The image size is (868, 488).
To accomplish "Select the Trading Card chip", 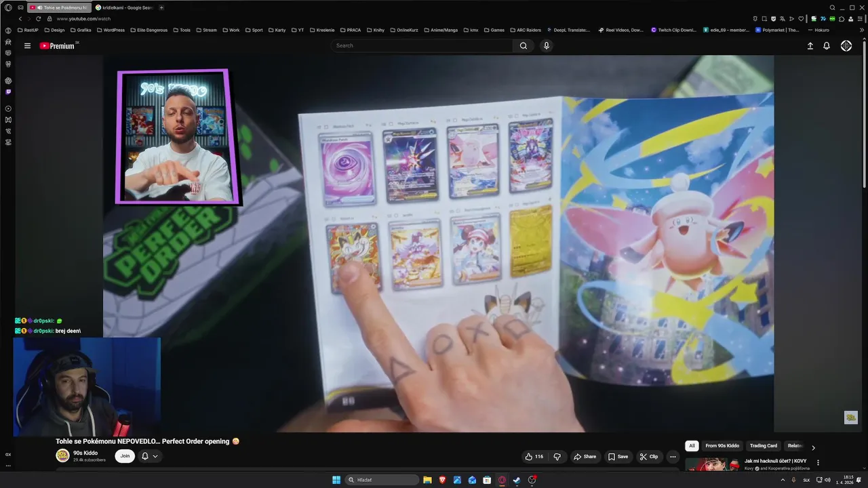I will tap(764, 445).
